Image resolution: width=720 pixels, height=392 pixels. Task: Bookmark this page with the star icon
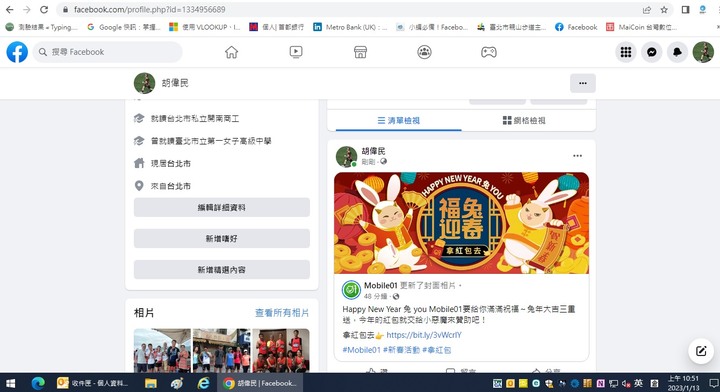pos(664,10)
